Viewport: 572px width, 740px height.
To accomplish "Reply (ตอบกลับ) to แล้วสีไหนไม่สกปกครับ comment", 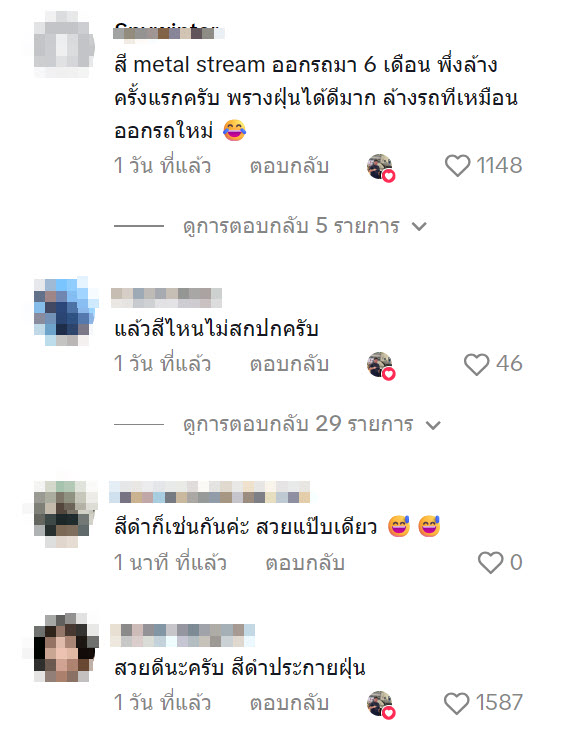I will pos(289,364).
